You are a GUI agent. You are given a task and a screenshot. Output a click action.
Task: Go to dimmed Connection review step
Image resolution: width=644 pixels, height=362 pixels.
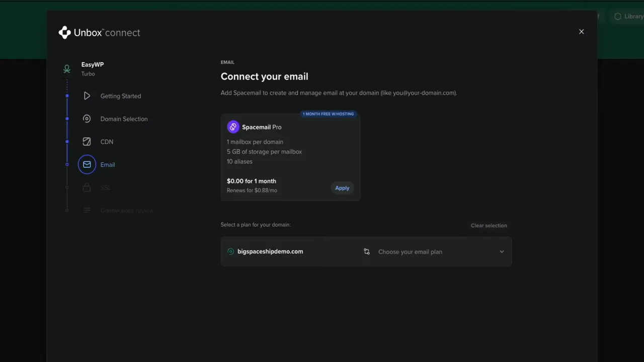[127, 210]
